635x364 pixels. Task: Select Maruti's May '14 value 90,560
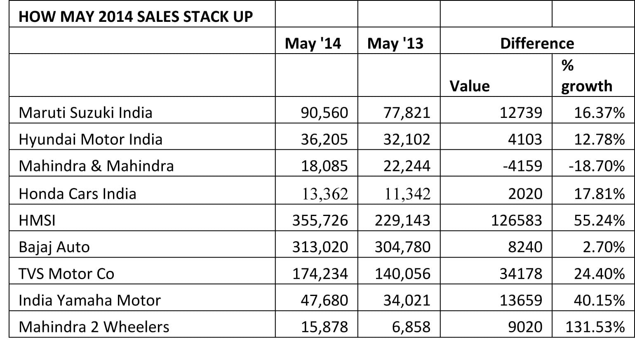pyautogui.click(x=324, y=113)
